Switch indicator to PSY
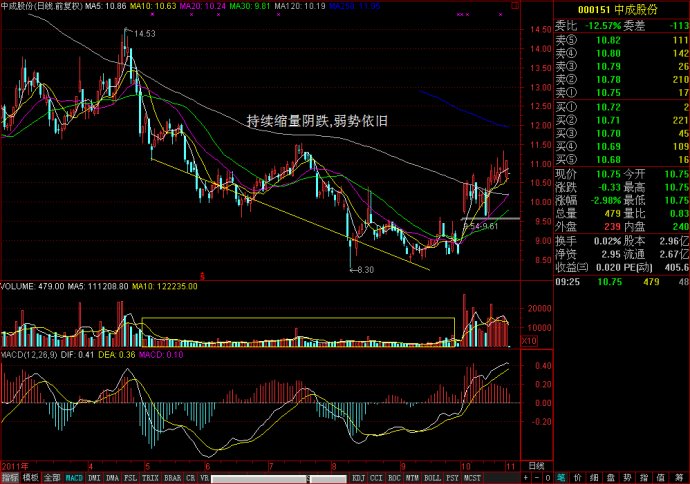The width and height of the screenshot is (690, 484). [x=452, y=478]
